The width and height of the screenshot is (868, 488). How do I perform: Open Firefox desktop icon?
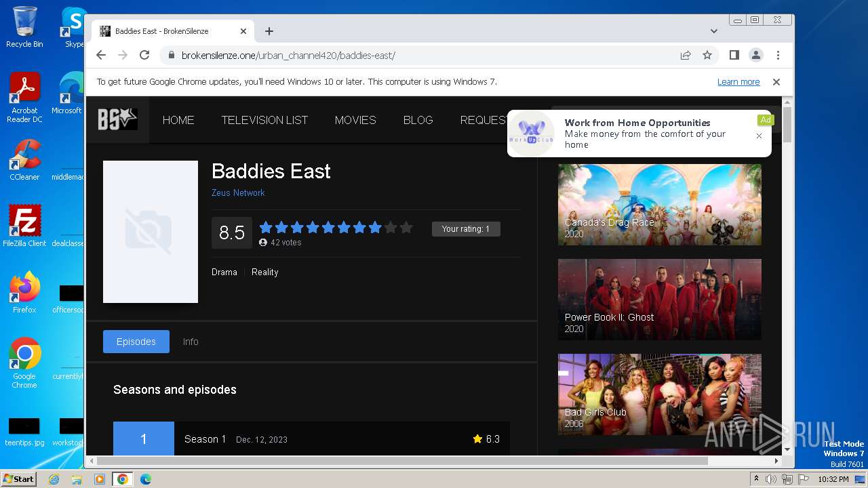pyautogui.click(x=24, y=293)
